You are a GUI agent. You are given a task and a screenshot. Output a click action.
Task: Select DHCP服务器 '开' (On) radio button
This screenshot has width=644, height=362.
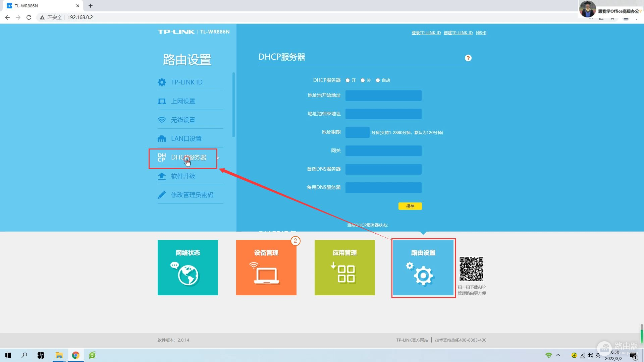pos(347,80)
